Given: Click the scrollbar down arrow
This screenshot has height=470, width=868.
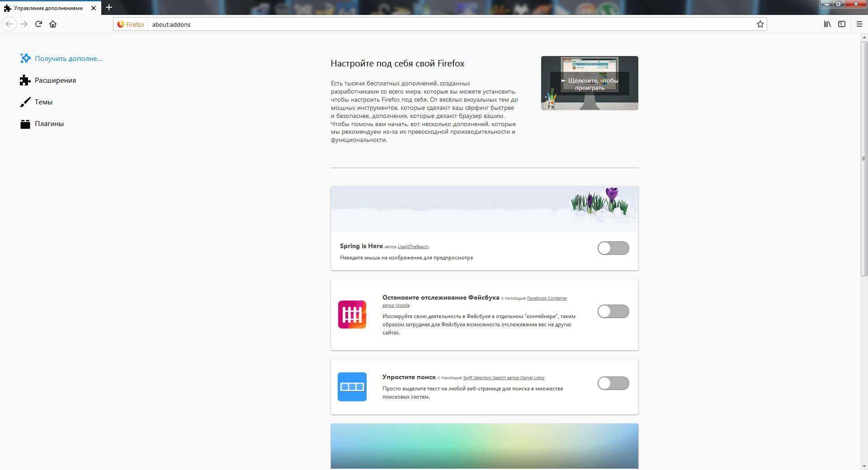Looking at the screenshot, I should tap(864, 466).
